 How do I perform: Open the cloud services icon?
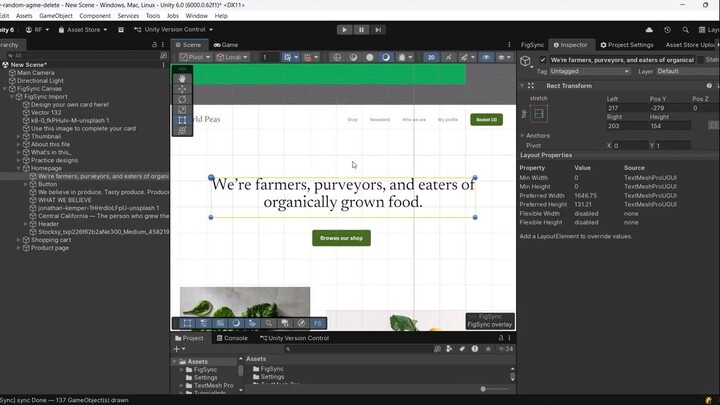[x=649, y=30]
